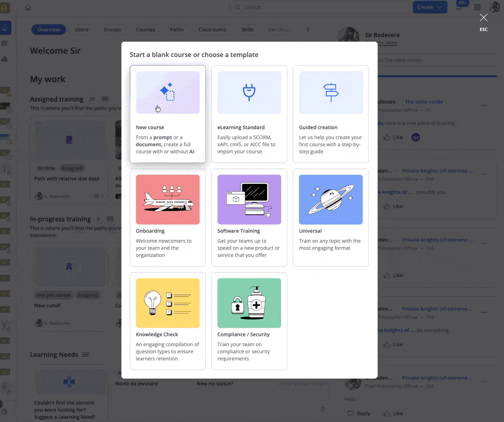This screenshot has width=504, height=422.
Task: Open the notifications bell with 99+ badge
Action: click(459, 7)
